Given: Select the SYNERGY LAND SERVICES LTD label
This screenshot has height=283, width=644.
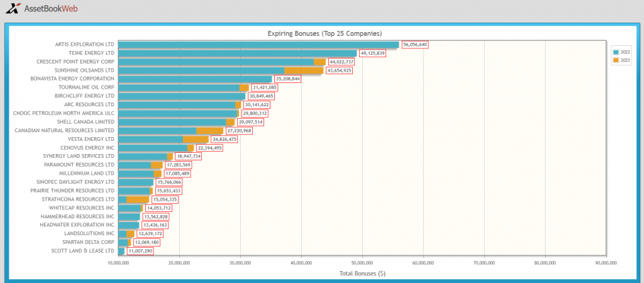Looking at the screenshot, I should coord(79,156).
